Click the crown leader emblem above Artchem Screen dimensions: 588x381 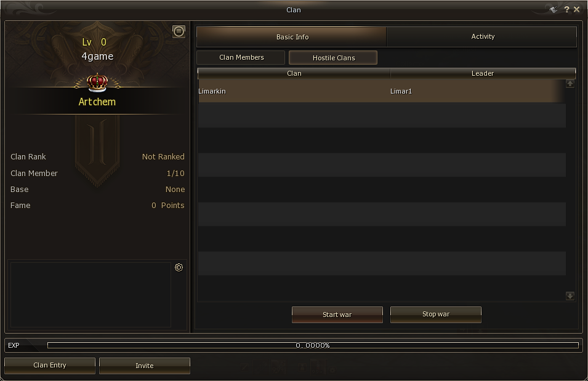tap(97, 82)
